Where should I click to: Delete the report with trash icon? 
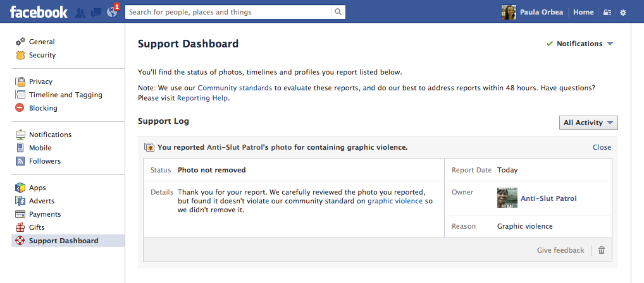tap(602, 250)
